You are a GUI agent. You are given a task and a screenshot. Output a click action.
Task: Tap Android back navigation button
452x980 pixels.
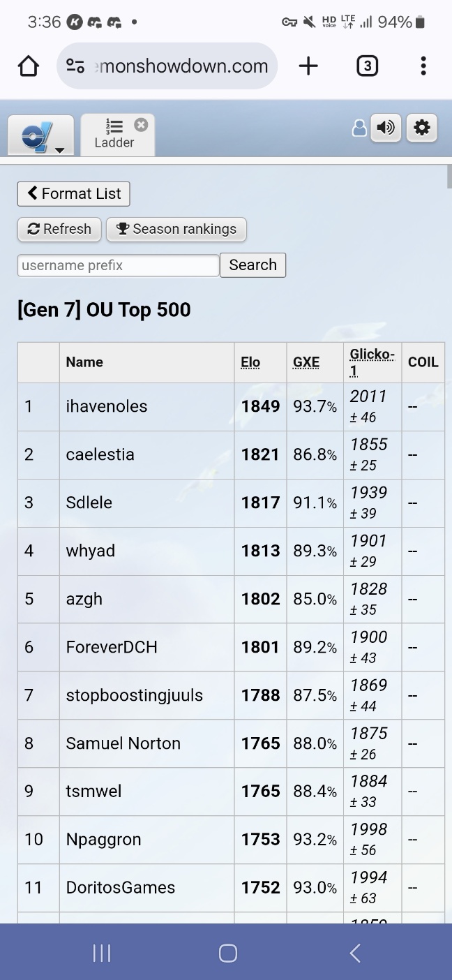point(354,953)
